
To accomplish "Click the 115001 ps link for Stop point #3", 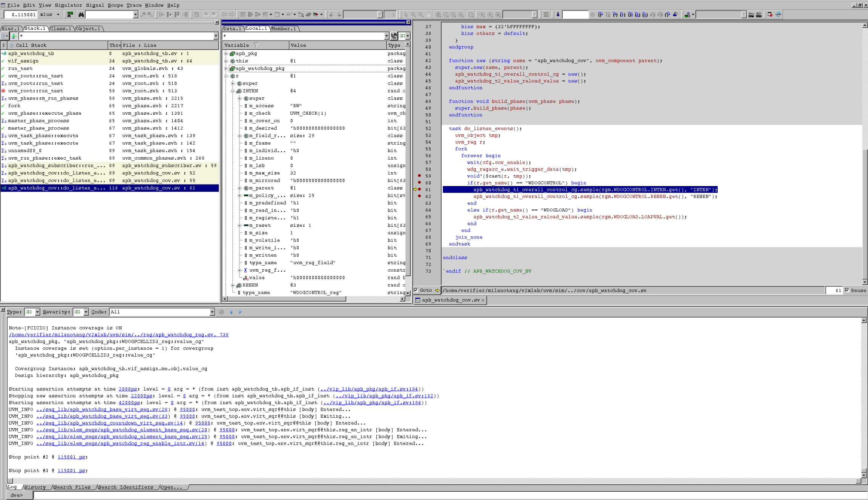I will (x=71, y=471).
